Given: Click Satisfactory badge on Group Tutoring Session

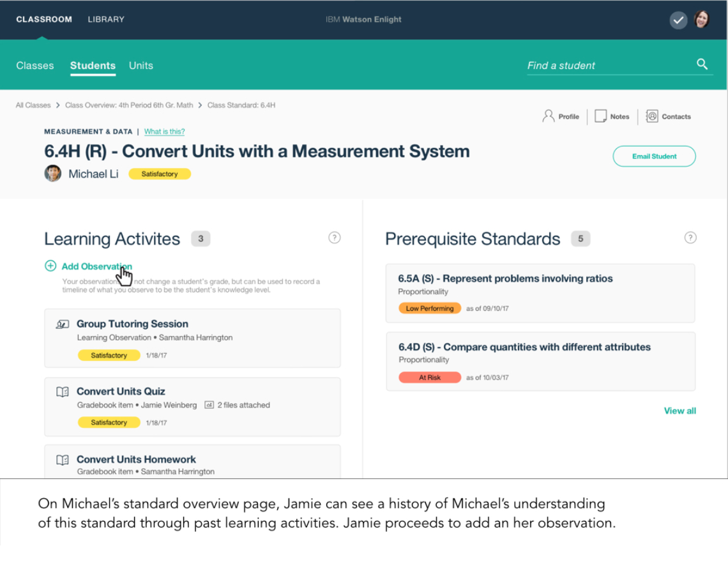Looking at the screenshot, I should coord(109,355).
